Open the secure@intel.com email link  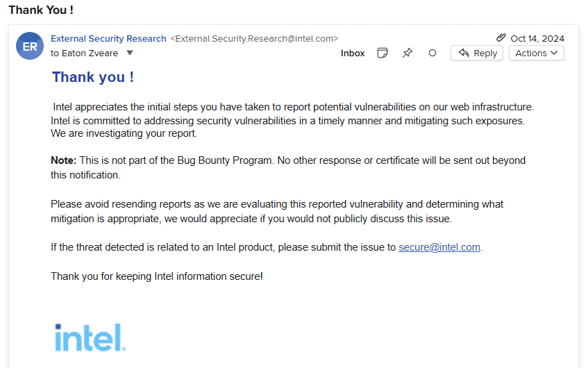(439, 247)
